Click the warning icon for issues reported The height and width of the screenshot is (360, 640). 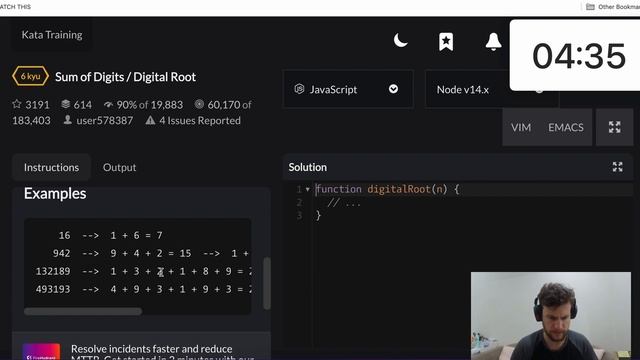click(x=150, y=120)
